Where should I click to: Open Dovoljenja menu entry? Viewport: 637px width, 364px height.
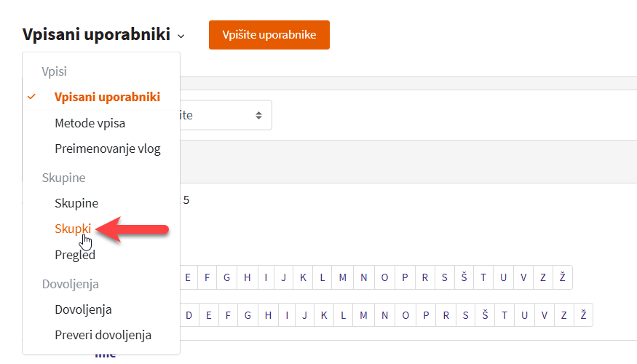tap(83, 309)
